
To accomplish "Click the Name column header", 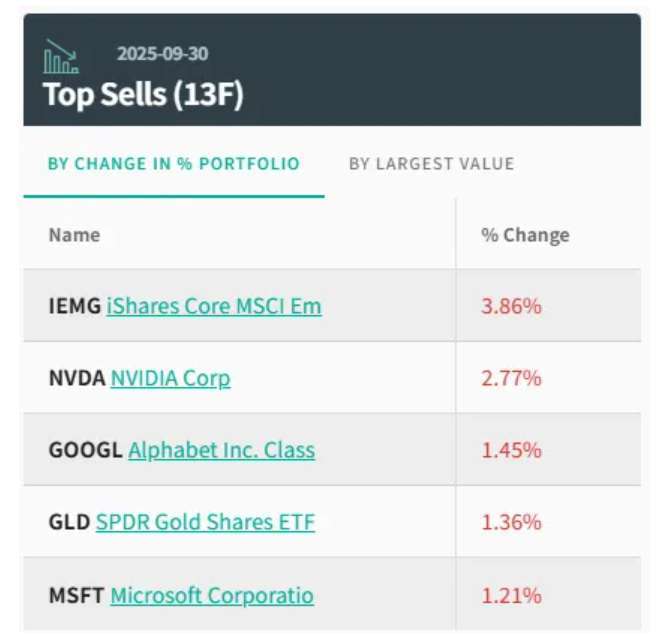I will (x=74, y=235).
